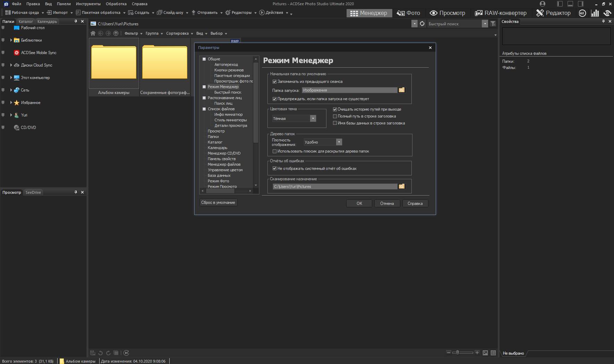Navigate forward with right arrow icon
The width and height of the screenshot is (614, 364).
click(108, 33)
